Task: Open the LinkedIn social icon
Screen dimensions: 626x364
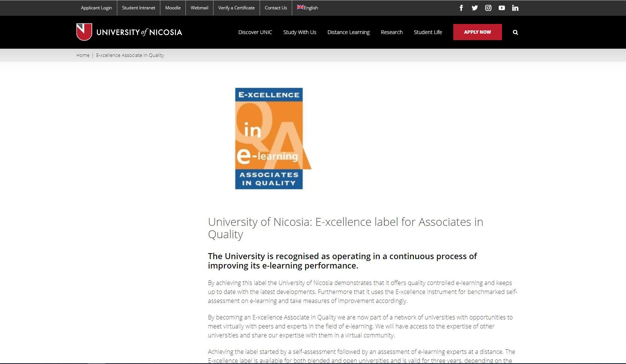Action: click(x=515, y=8)
